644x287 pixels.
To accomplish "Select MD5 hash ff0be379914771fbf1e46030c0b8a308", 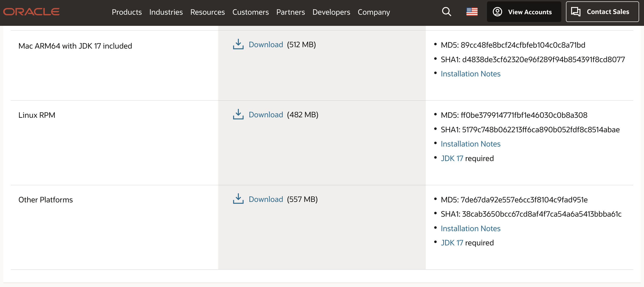I will 524,115.
